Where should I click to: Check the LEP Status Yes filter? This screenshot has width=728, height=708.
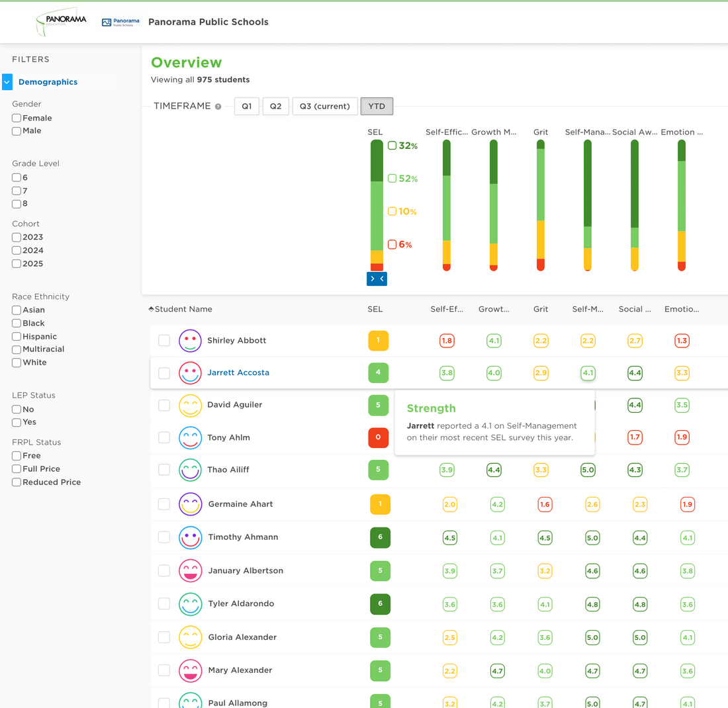coord(17,422)
